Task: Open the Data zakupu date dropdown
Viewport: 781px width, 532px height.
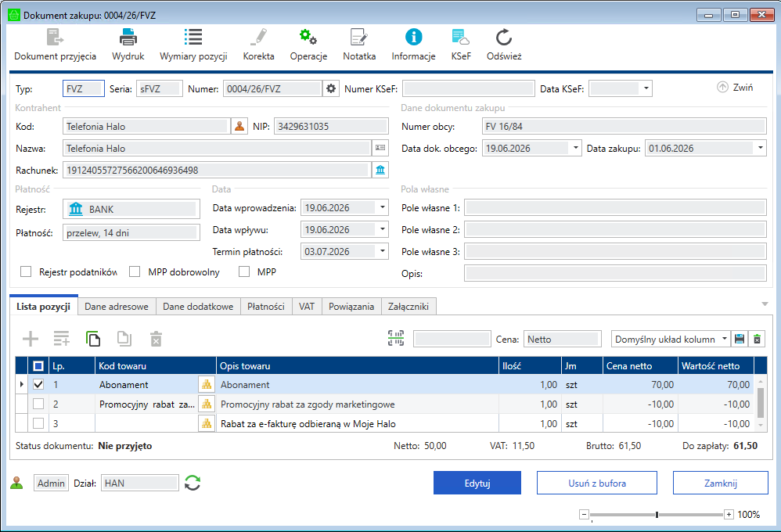Action: tap(760, 148)
